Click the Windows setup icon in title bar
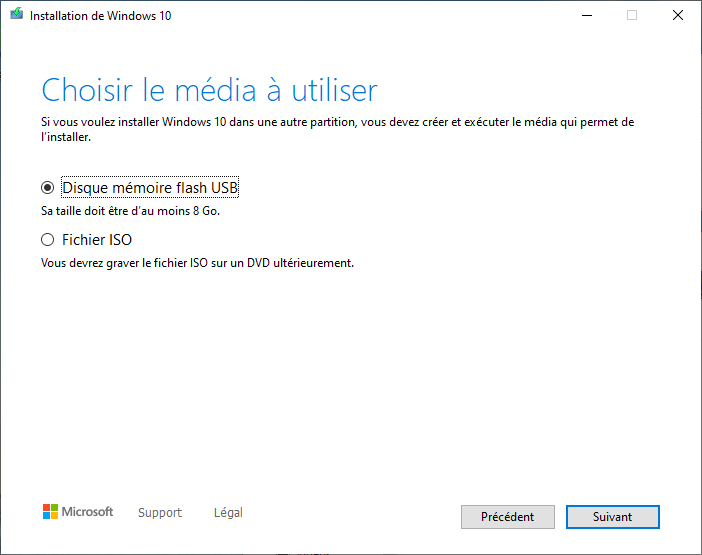 click(16, 15)
